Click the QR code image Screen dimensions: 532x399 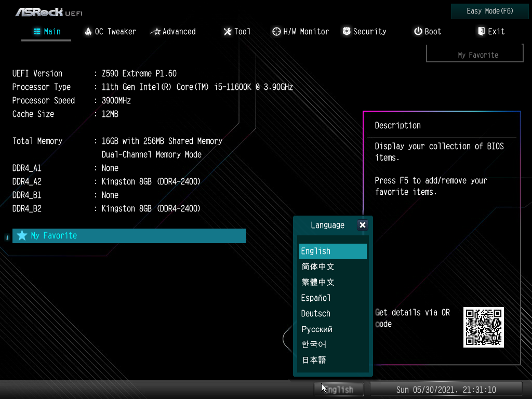(x=484, y=327)
